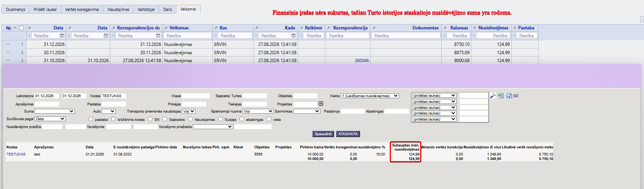Open the row 2 three-dot menu
Screen dimensions: 644x189
(8, 53)
